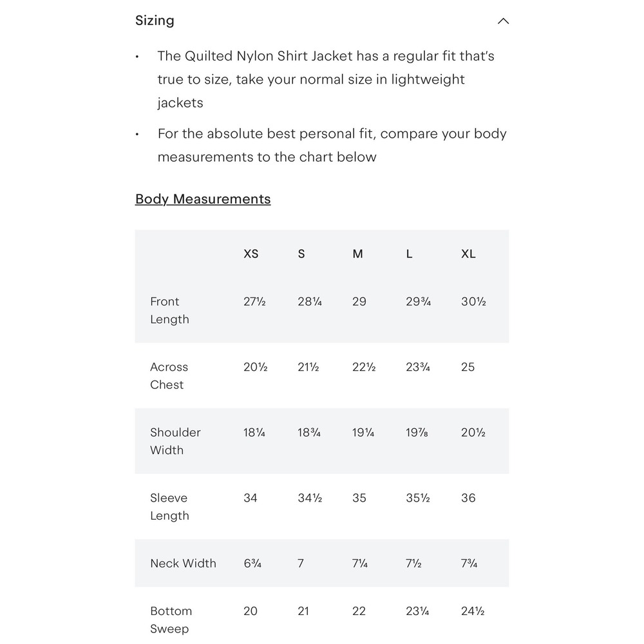Click the 34½ sleeve length value
Viewport: 644px width, 644px height.
(x=310, y=498)
